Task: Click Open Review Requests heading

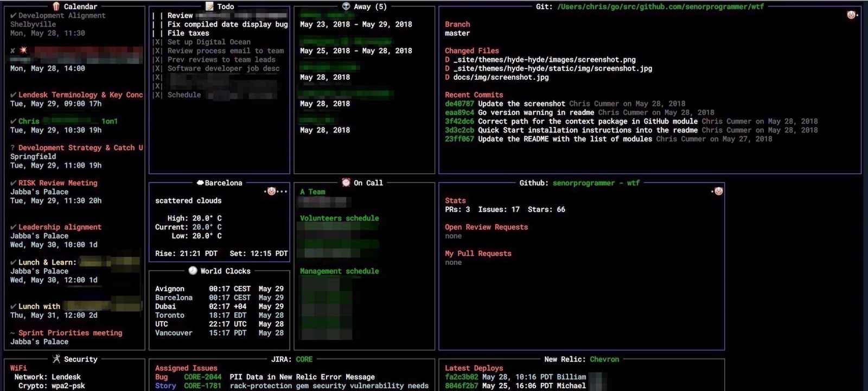Action: tap(486, 227)
